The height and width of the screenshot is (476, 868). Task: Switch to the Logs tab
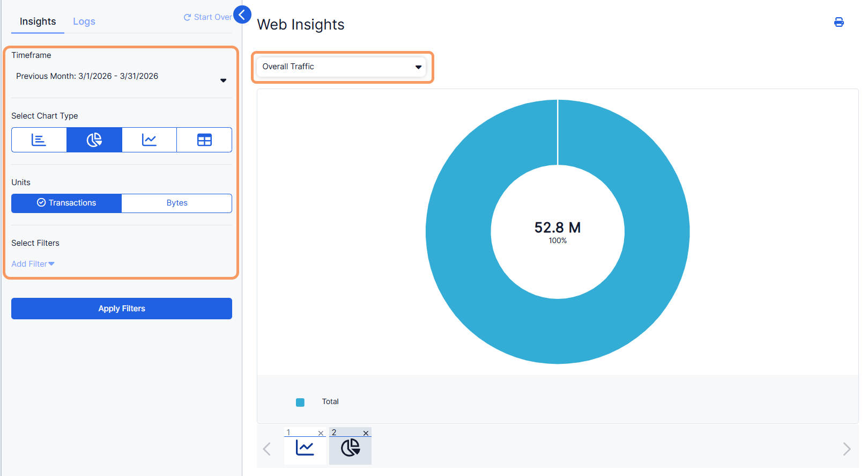coord(84,21)
